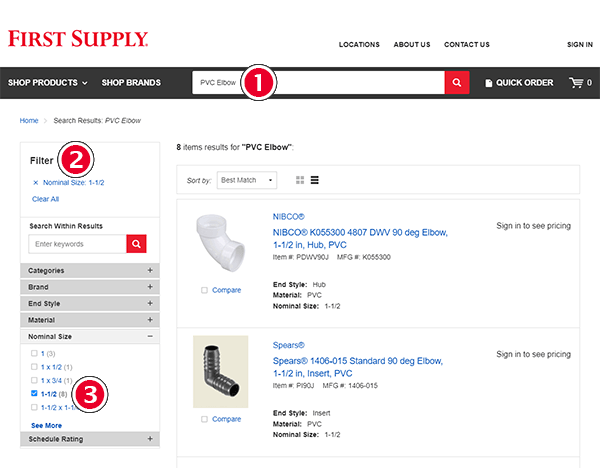The image size is (600, 468).
Task: Open NIBCO K055300 DWV 90 deg Elbow product
Action: pyautogui.click(x=360, y=238)
